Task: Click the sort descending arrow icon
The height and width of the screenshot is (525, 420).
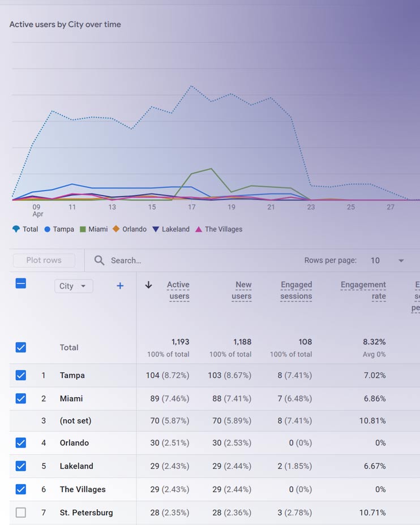Action: (x=149, y=285)
